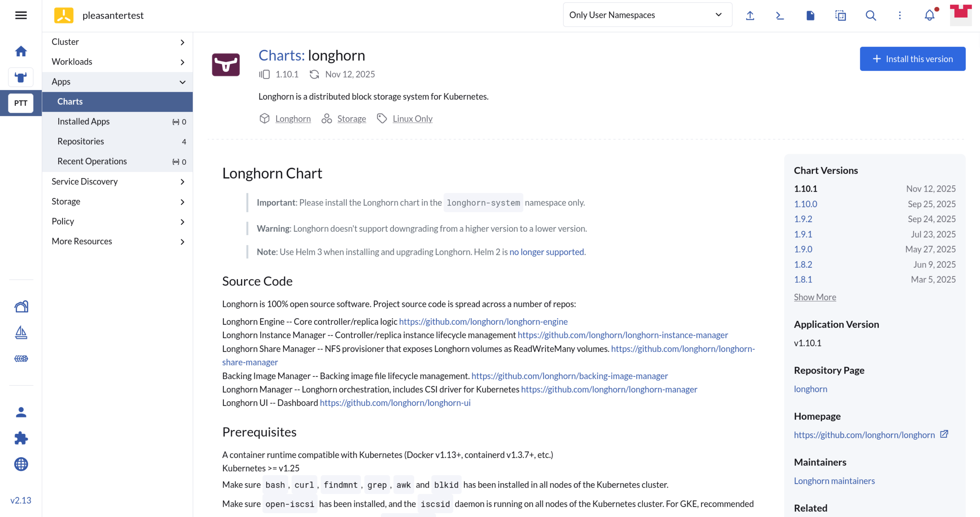Click Show More chart versions
Image resolution: width=980 pixels, height=517 pixels.
tap(815, 297)
